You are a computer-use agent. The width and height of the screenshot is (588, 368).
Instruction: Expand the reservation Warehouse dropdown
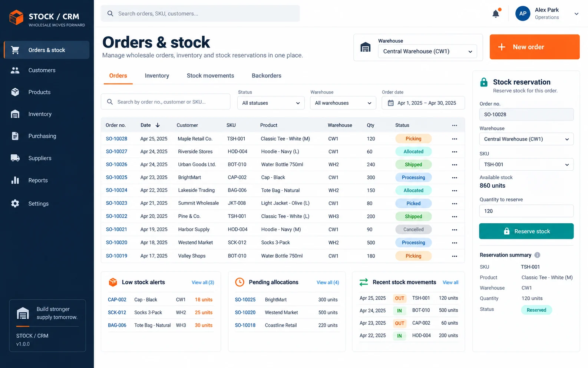[x=526, y=139]
